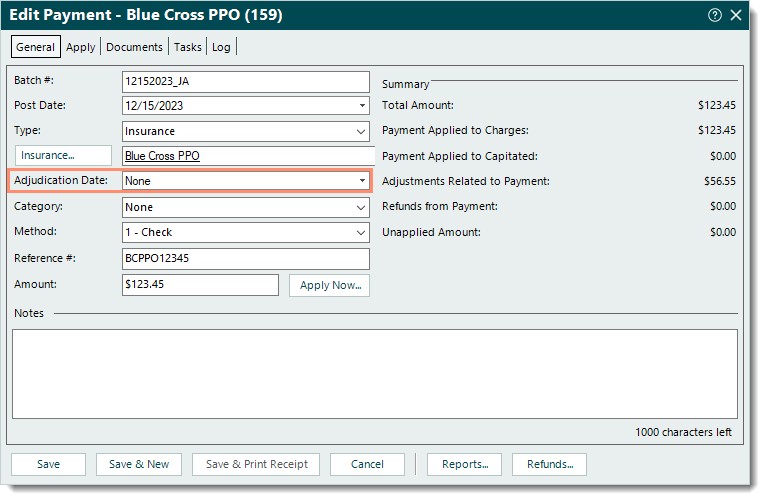Open the Adjudication Date dropdown arrow
The image size is (765, 500).
362,180
